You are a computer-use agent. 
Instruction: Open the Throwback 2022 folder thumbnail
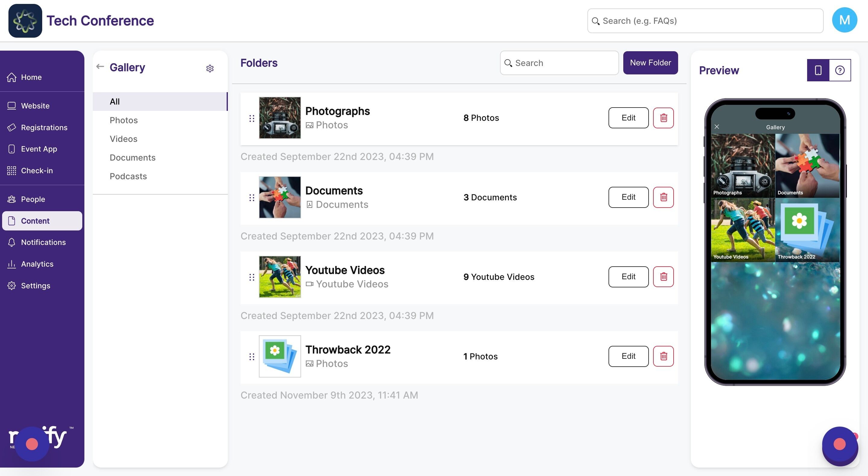tap(280, 356)
